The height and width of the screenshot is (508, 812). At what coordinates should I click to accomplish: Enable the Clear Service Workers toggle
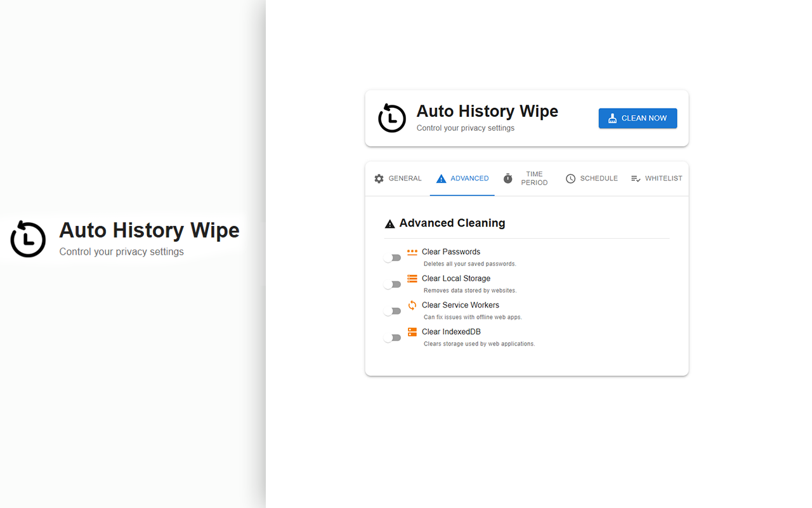(x=393, y=311)
